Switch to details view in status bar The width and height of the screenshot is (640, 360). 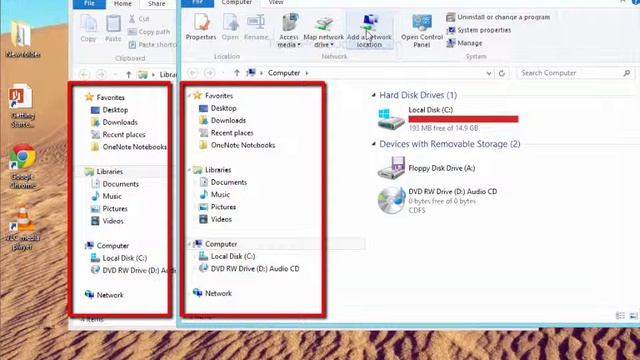[x=620, y=316]
